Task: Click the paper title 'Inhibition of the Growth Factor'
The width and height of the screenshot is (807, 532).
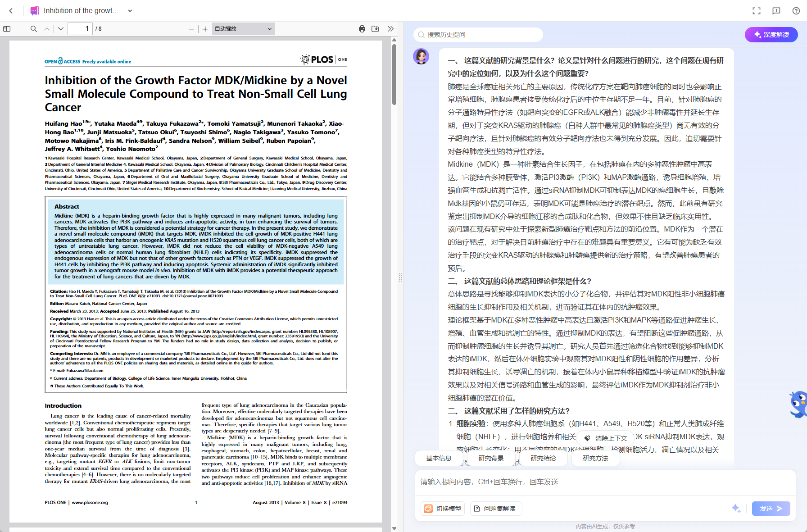Action: pos(196,94)
